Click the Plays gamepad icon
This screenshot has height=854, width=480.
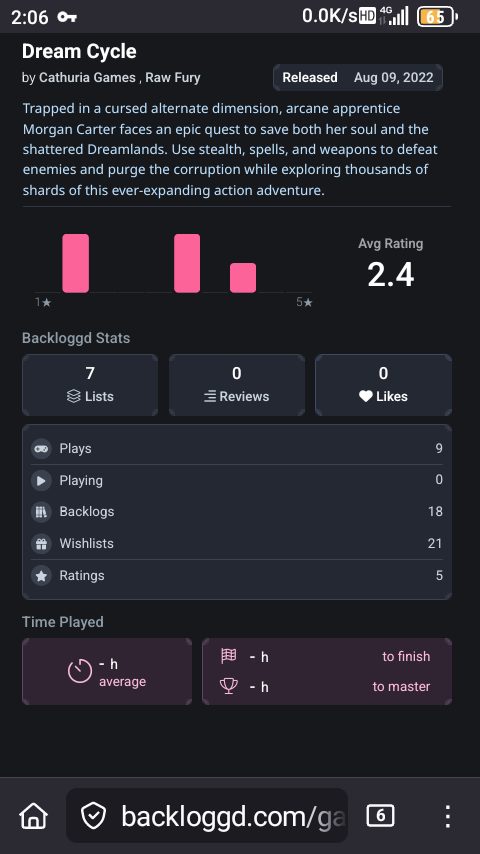click(x=41, y=449)
